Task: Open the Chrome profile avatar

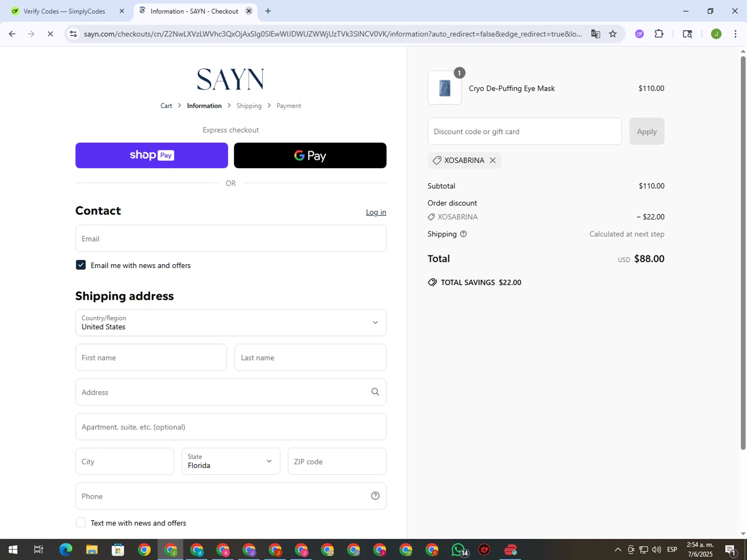Action: pyautogui.click(x=716, y=34)
